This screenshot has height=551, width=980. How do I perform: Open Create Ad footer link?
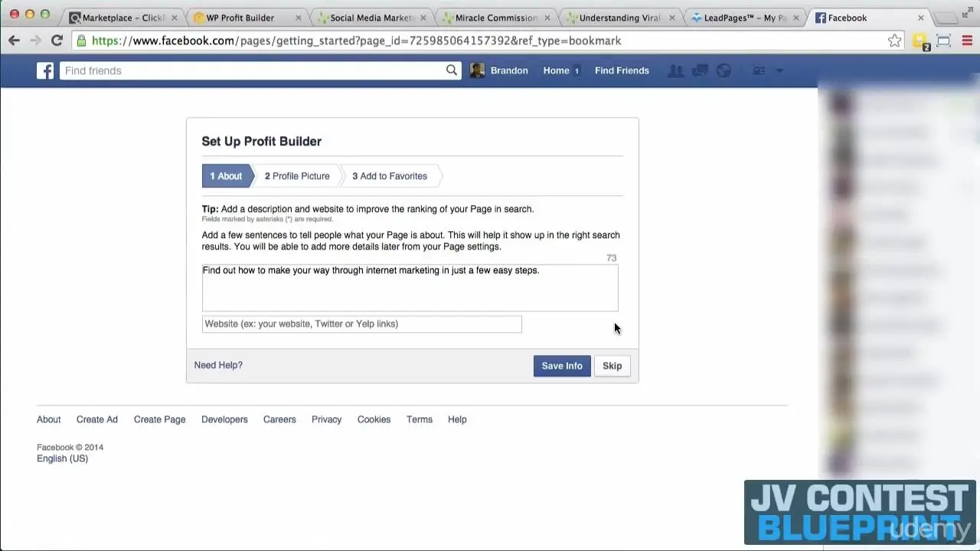coord(96,419)
